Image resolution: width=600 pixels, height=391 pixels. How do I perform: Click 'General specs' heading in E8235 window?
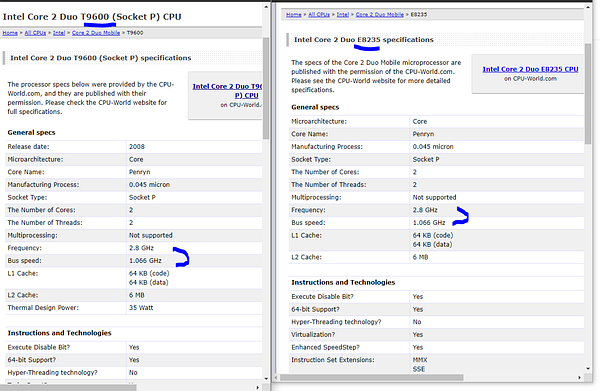[315, 107]
